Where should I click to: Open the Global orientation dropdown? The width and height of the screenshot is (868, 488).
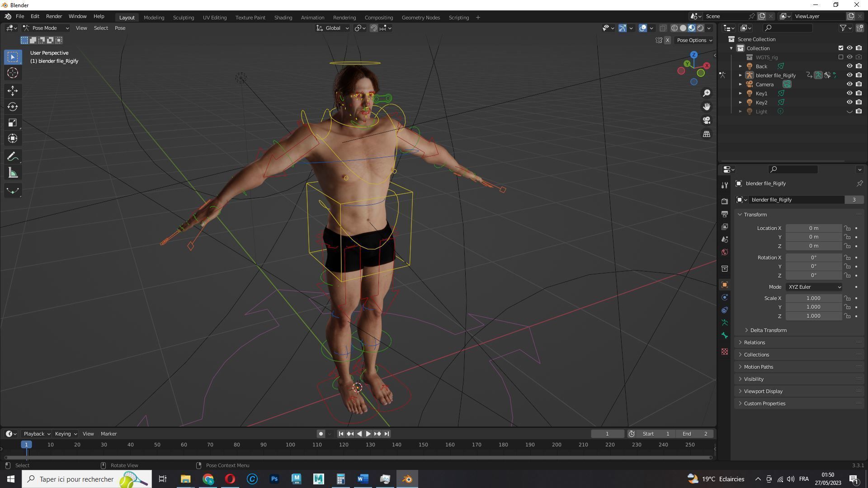point(333,28)
